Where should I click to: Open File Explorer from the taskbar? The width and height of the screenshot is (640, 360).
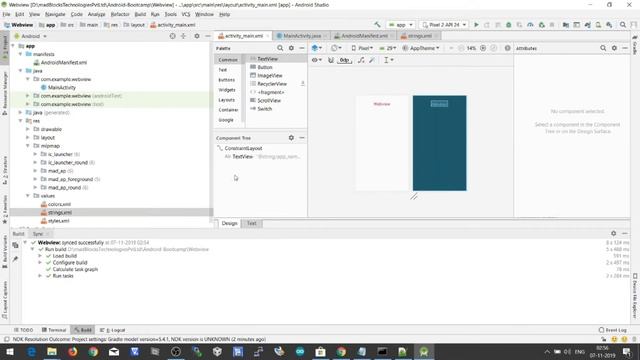pos(52,351)
